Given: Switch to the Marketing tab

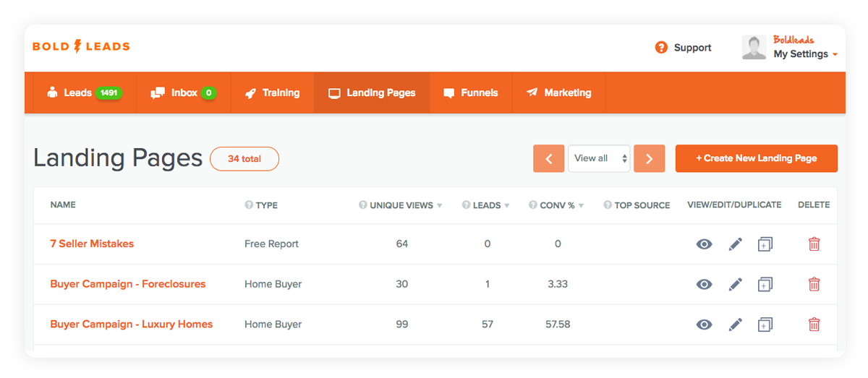Looking at the screenshot, I should [558, 93].
